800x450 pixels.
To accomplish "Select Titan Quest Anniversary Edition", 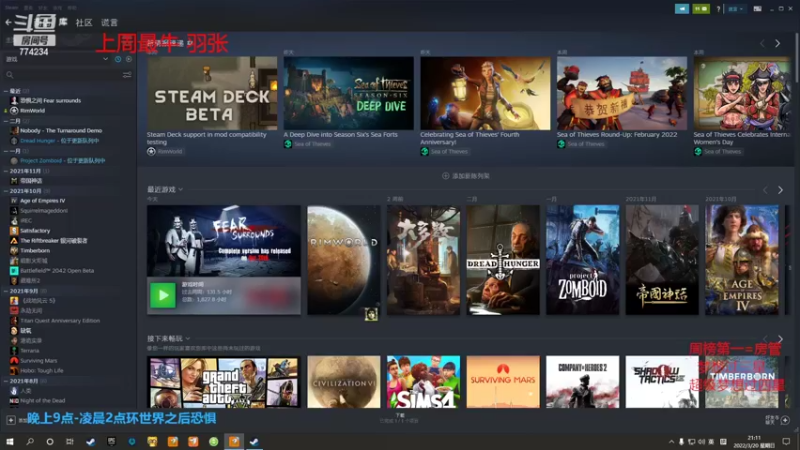I will point(60,321).
